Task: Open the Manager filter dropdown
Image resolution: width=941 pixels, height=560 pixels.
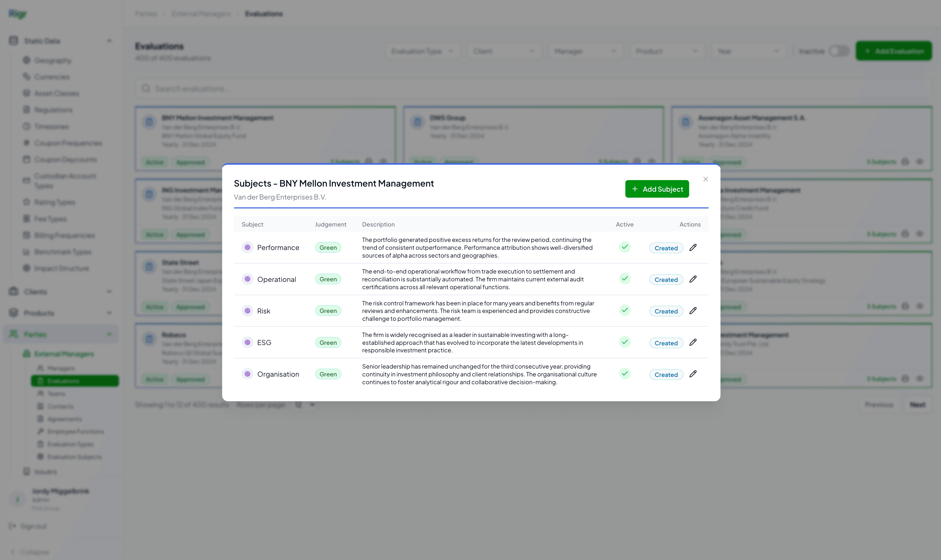Action: tap(586, 51)
